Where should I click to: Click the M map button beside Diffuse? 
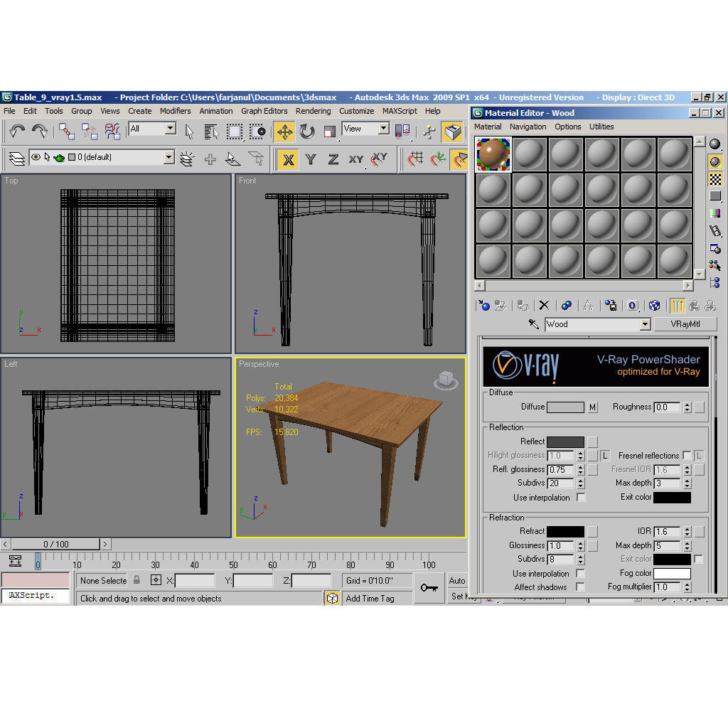point(592,407)
